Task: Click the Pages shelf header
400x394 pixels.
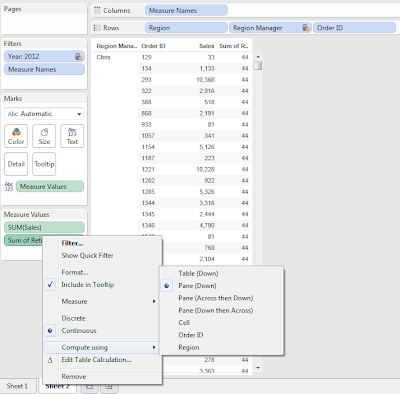Action: [x=13, y=9]
